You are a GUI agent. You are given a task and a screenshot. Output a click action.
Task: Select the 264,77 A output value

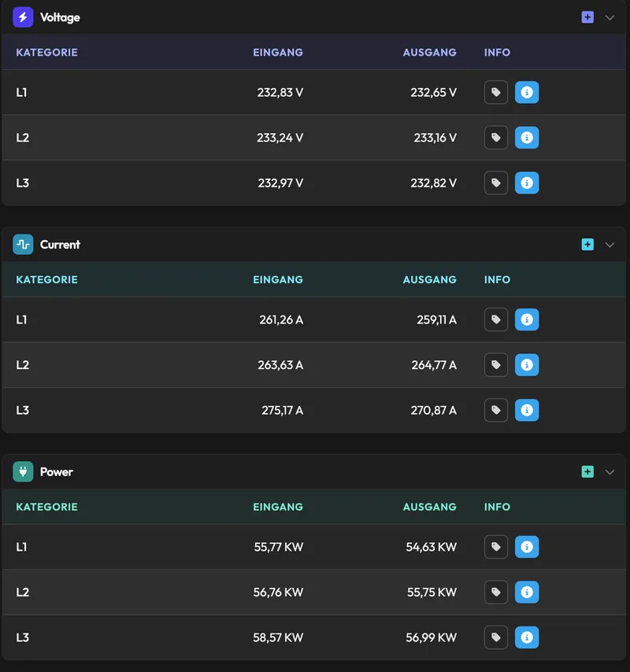click(x=434, y=364)
